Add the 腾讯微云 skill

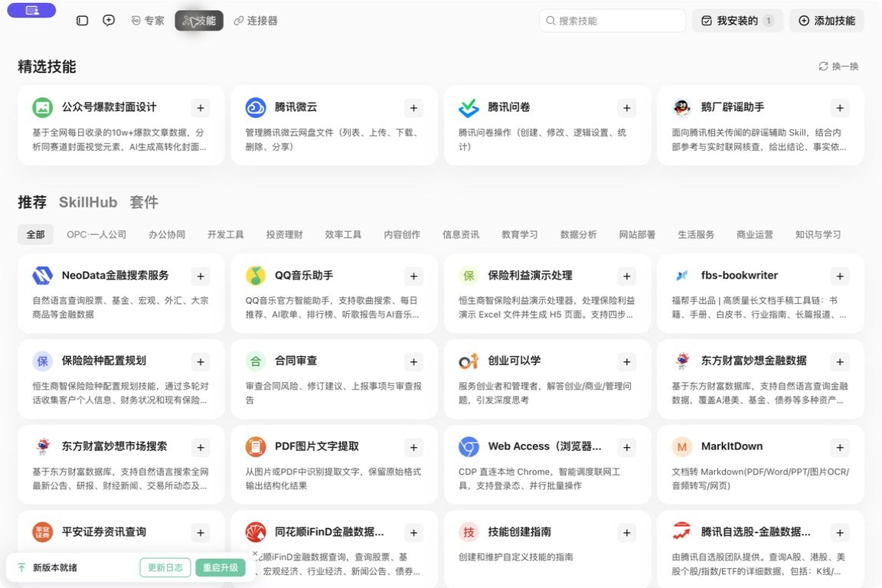tap(413, 108)
